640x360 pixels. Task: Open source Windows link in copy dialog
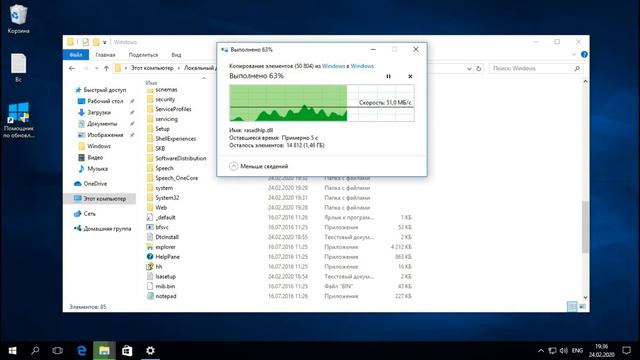[333, 66]
